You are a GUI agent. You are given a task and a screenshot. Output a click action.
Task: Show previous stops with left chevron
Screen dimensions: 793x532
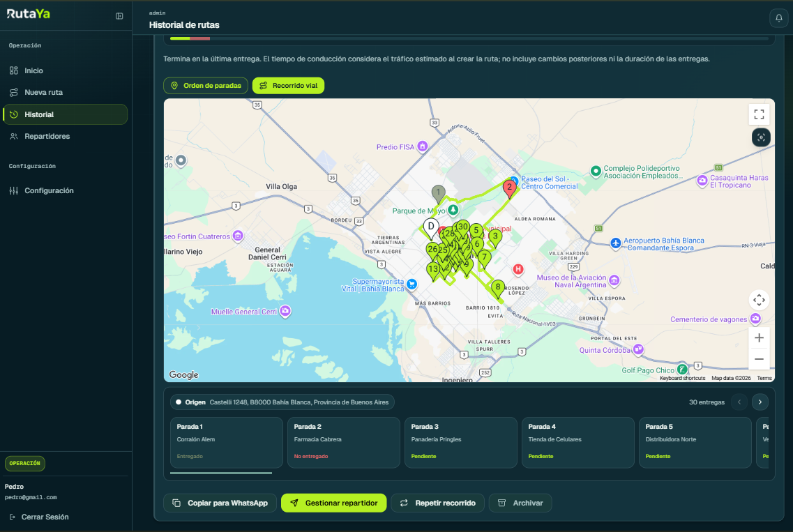coord(739,402)
